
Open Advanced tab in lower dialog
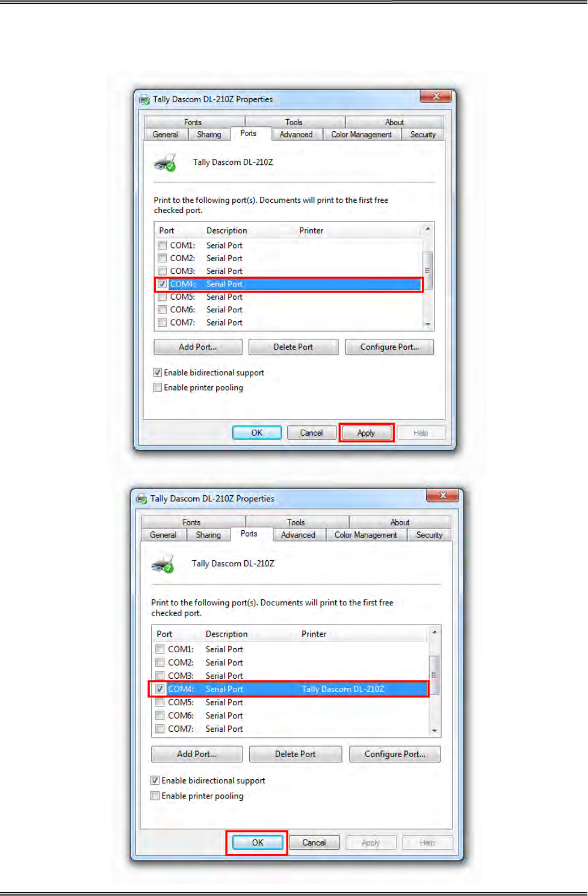click(x=299, y=535)
